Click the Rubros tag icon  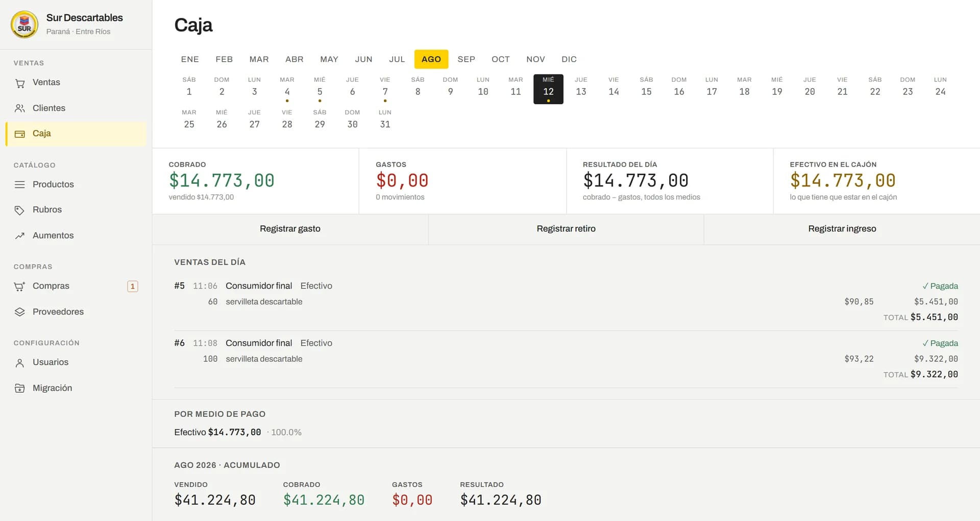[x=20, y=210]
